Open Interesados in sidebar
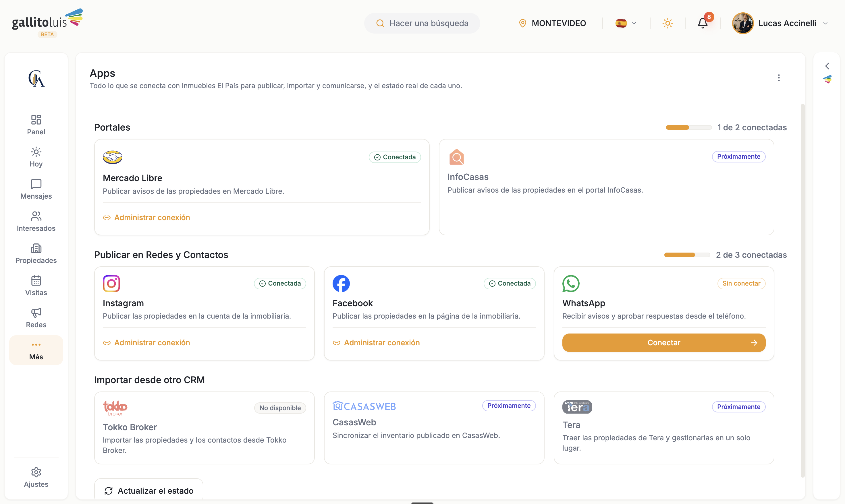The height and width of the screenshot is (504, 845). click(x=36, y=222)
